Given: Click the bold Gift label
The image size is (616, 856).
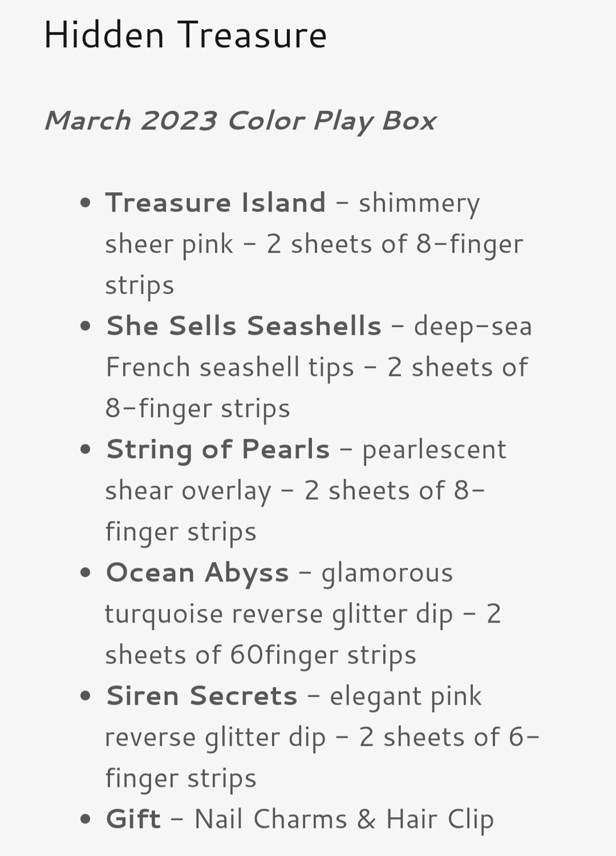Looking at the screenshot, I should pos(133,819).
